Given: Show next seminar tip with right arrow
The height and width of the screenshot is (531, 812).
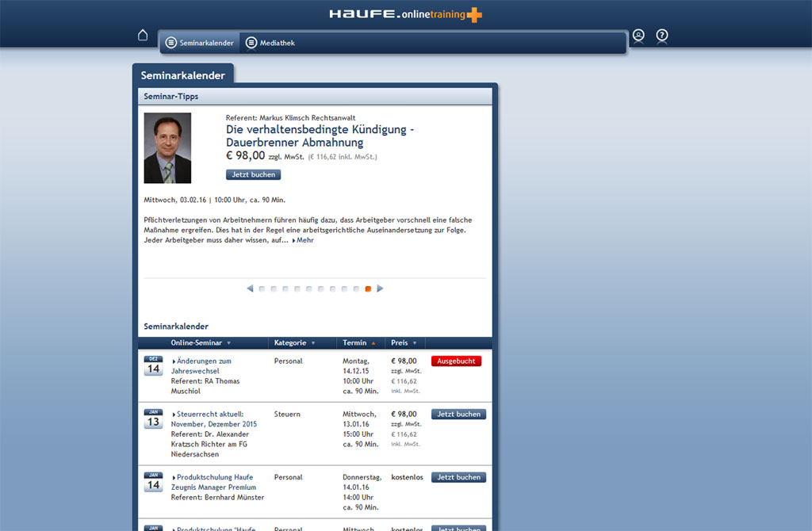Looking at the screenshot, I should pyautogui.click(x=380, y=288).
